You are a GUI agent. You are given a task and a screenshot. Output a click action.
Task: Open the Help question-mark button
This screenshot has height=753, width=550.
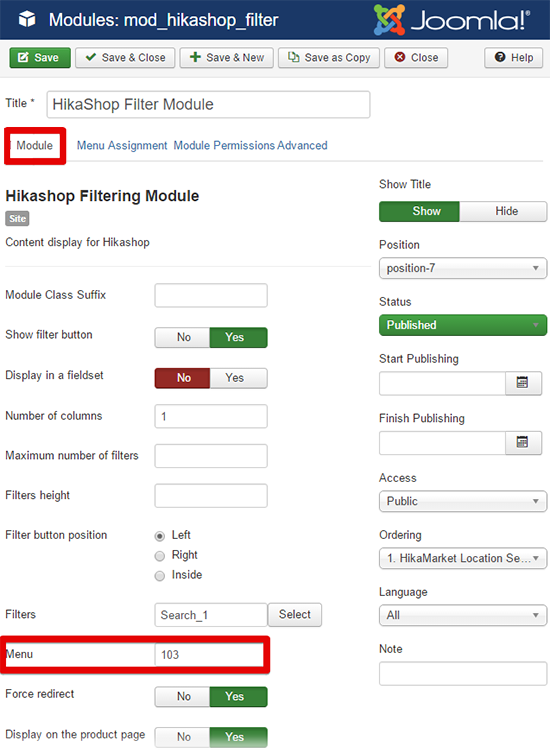pos(513,58)
